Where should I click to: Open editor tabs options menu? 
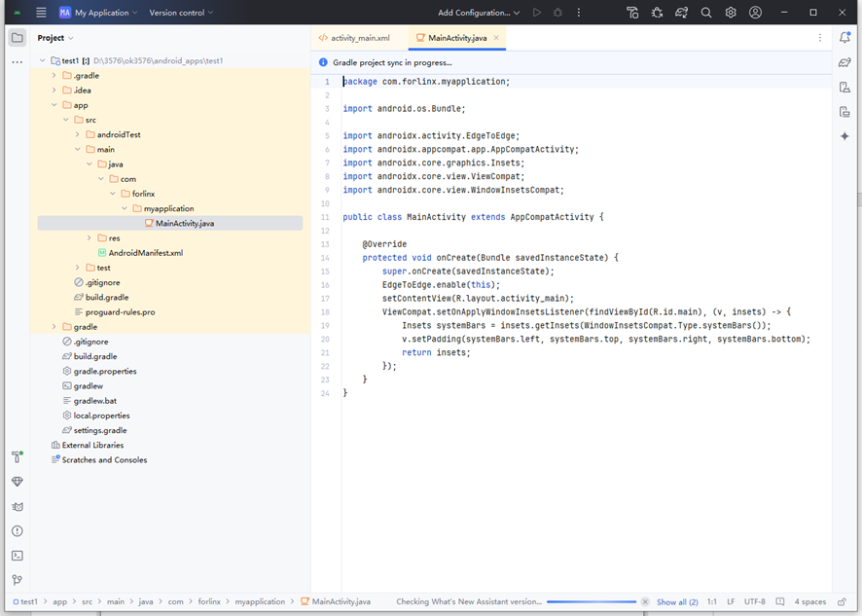819,37
